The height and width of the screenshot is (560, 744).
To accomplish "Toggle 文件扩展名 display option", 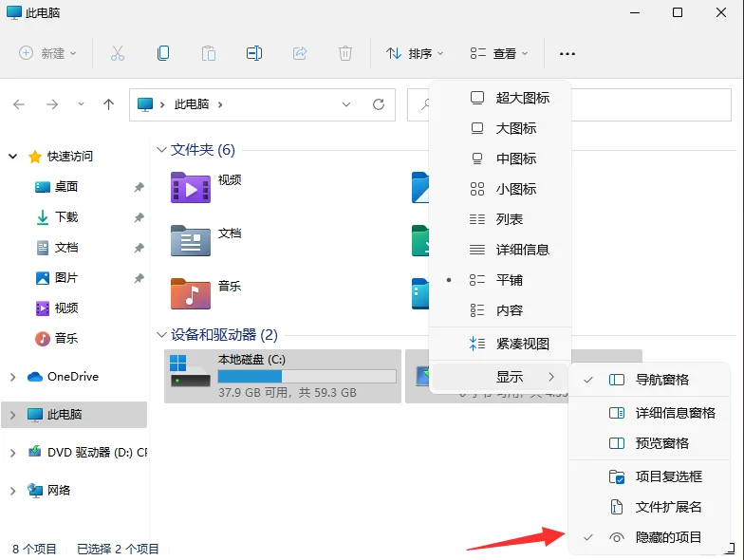I will 668,507.
